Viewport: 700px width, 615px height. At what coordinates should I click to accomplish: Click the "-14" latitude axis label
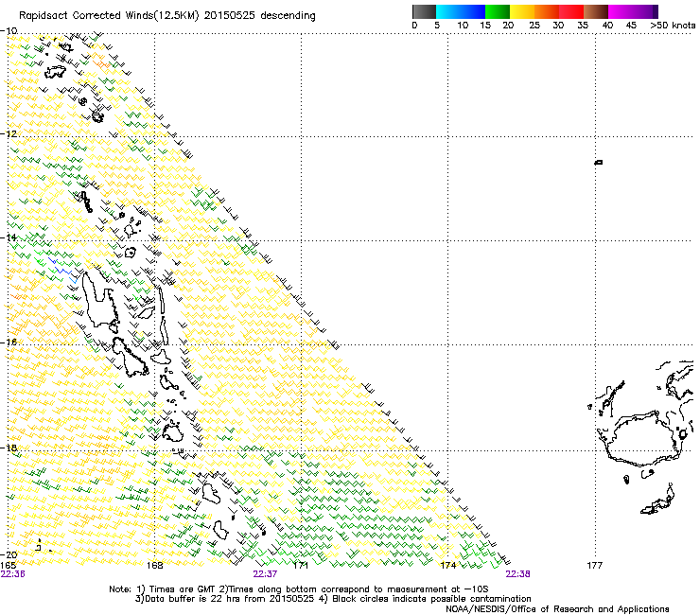[9, 237]
